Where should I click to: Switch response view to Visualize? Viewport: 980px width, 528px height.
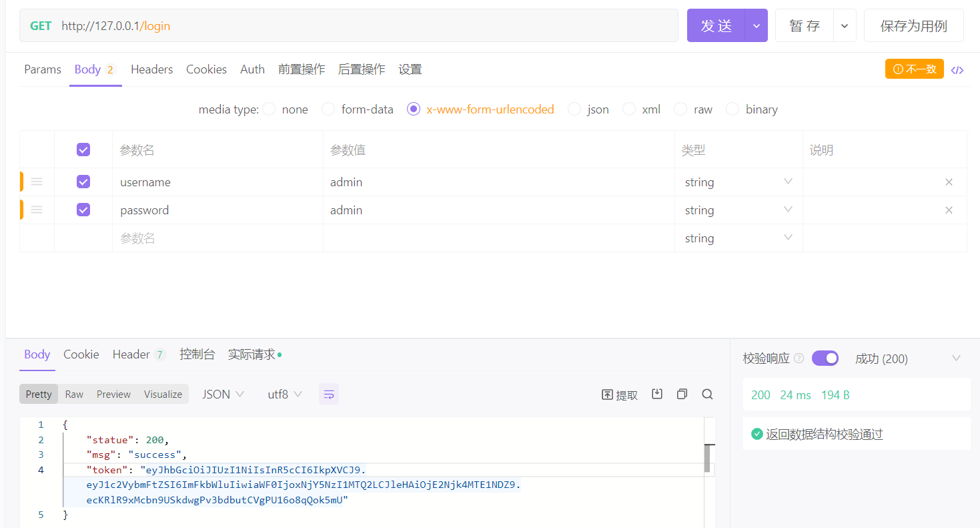pyautogui.click(x=163, y=394)
